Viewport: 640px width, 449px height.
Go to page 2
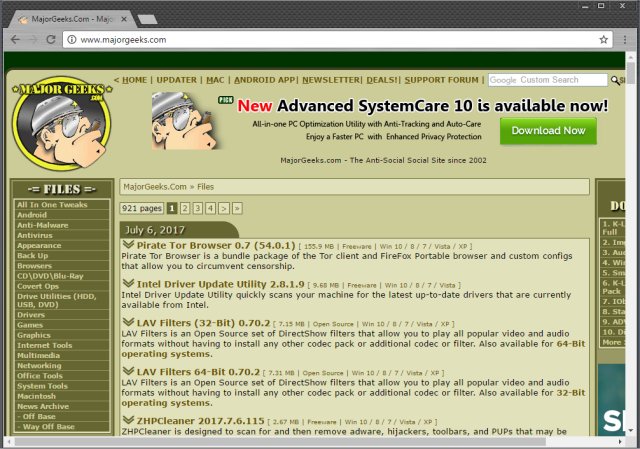[x=185, y=209]
